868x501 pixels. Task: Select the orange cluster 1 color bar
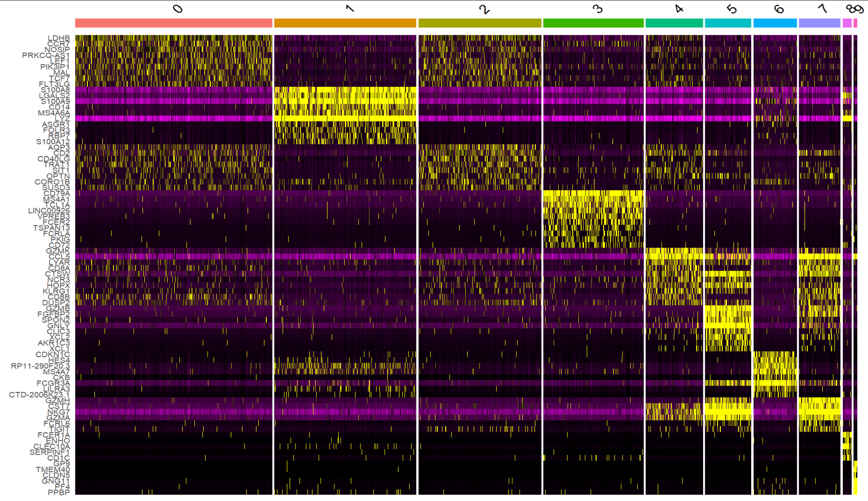[345, 23]
